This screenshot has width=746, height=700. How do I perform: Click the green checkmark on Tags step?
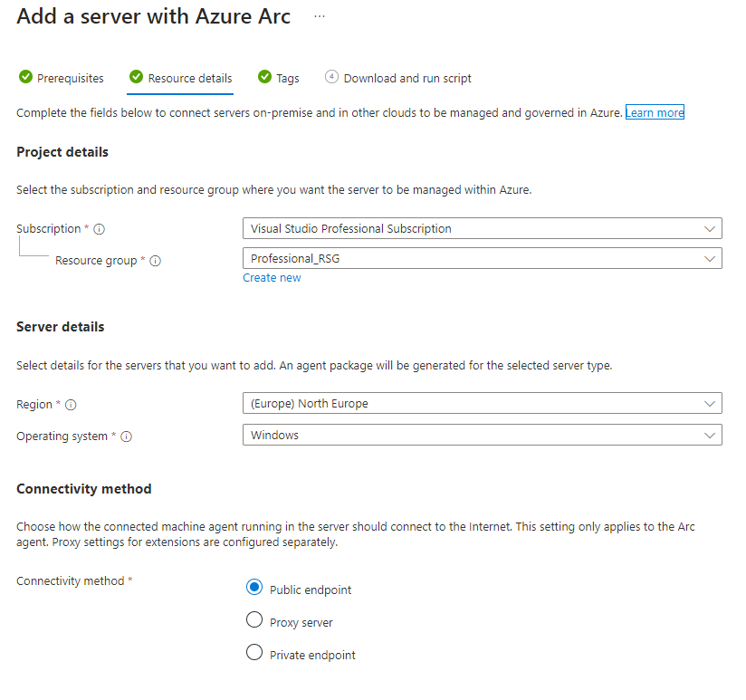pyautogui.click(x=264, y=78)
